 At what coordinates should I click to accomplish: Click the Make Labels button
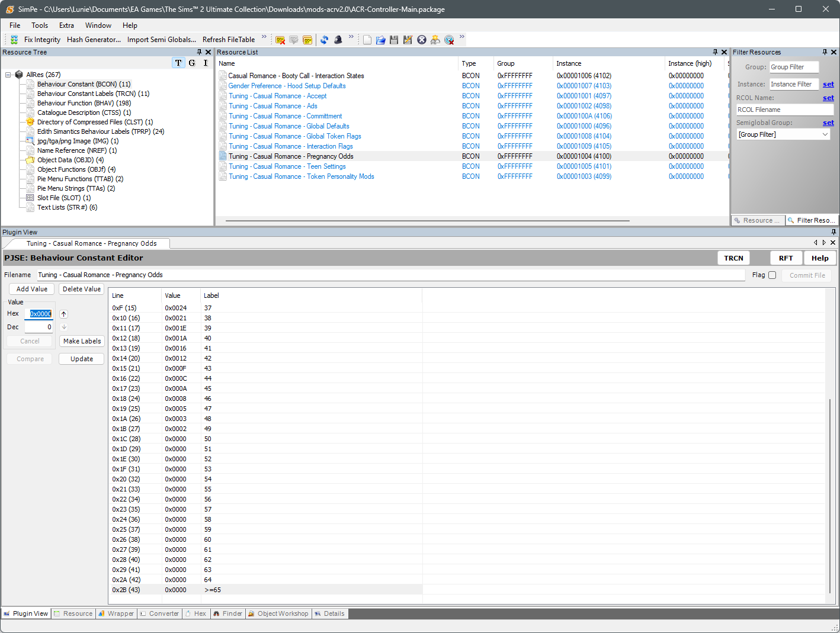tap(82, 341)
